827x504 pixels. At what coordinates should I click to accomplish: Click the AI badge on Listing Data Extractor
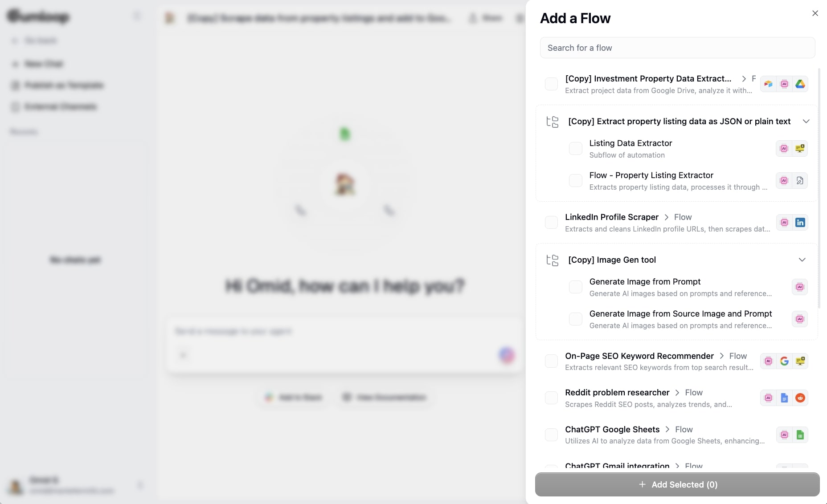click(x=784, y=148)
